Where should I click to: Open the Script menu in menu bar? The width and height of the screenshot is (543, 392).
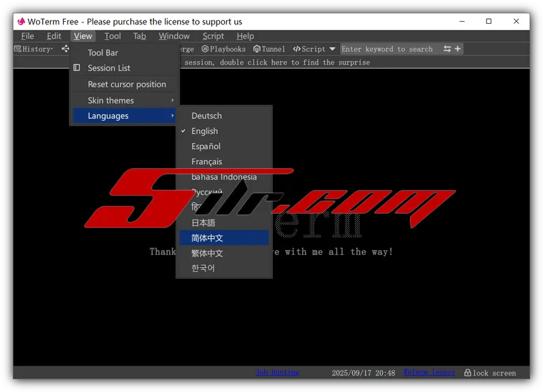coord(213,36)
